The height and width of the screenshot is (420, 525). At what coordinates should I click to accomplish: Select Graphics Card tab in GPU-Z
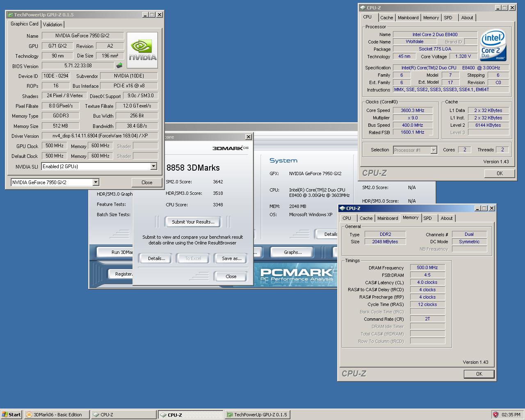click(25, 24)
